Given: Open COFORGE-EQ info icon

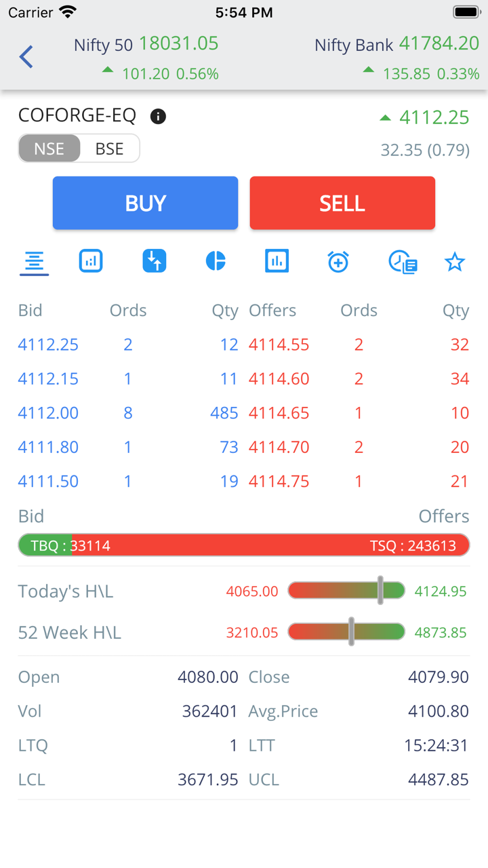Looking at the screenshot, I should [158, 117].
